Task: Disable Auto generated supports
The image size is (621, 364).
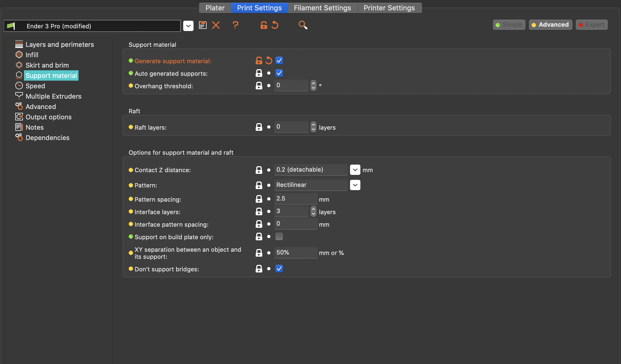Action: click(x=279, y=73)
